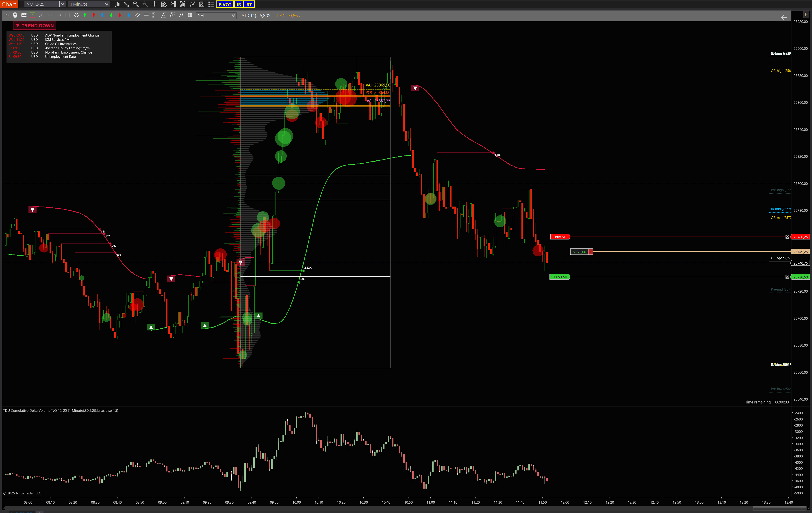The height and width of the screenshot is (513, 812).
Task: Expand the 1 Minute interval dropdown
Action: [106, 4]
